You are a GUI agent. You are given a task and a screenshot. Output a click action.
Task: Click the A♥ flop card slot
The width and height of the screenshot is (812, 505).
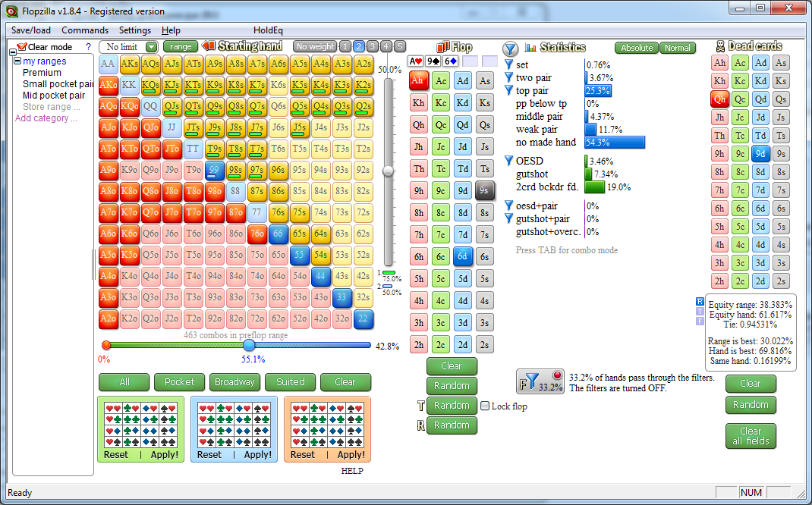tap(416, 61)
